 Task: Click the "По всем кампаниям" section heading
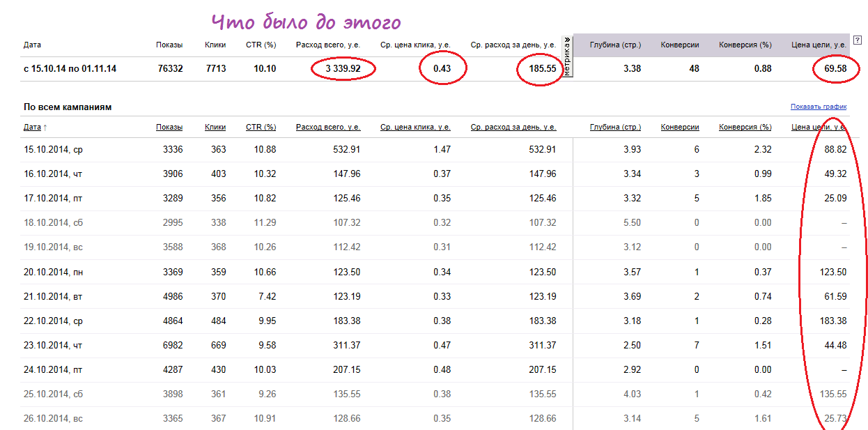68,107
